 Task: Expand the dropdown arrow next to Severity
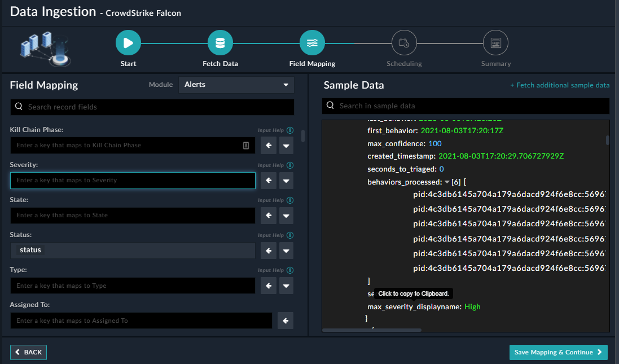[286, 181]
